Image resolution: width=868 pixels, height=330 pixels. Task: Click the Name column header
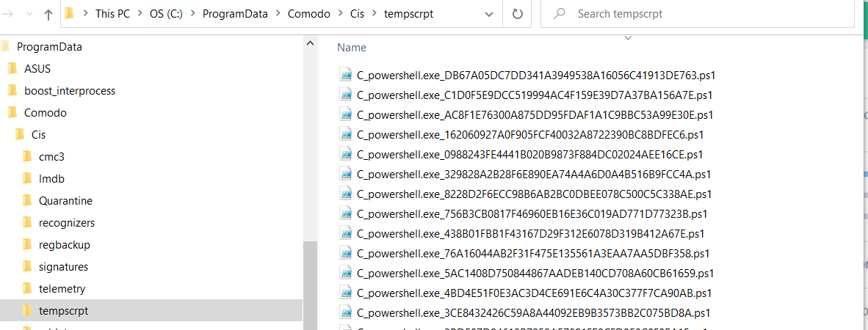[x=352, y=48]
